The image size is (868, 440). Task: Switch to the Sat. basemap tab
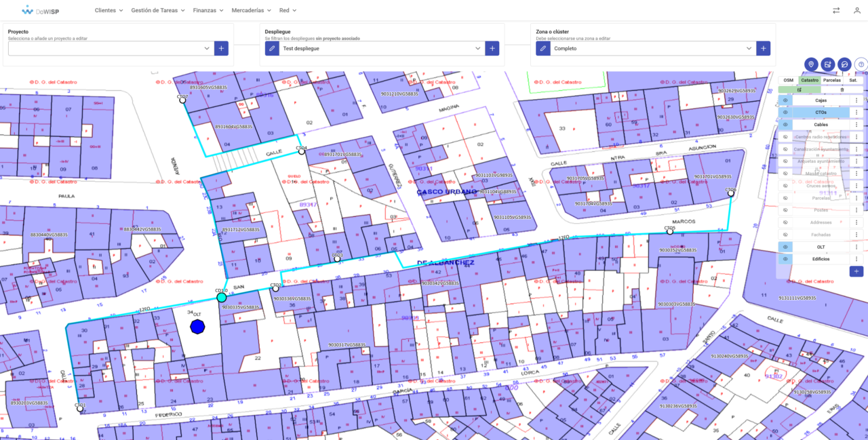click(x=852, y=79)
